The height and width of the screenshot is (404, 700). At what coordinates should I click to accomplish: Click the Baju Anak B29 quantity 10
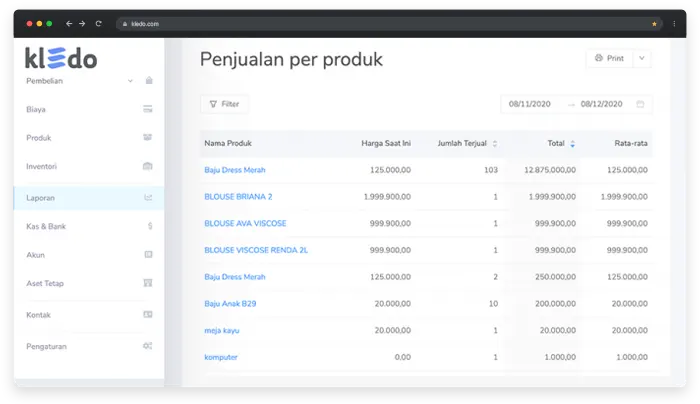click(x=493, y=304)
